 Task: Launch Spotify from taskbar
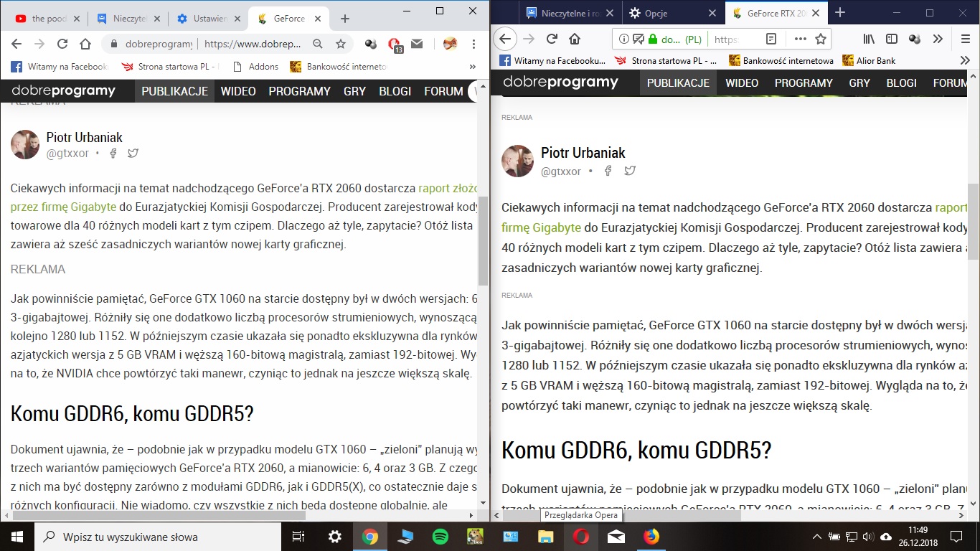440,536
